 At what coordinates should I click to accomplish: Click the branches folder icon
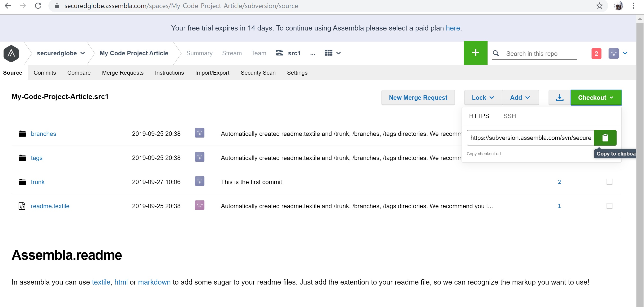[x=22, y=134]
